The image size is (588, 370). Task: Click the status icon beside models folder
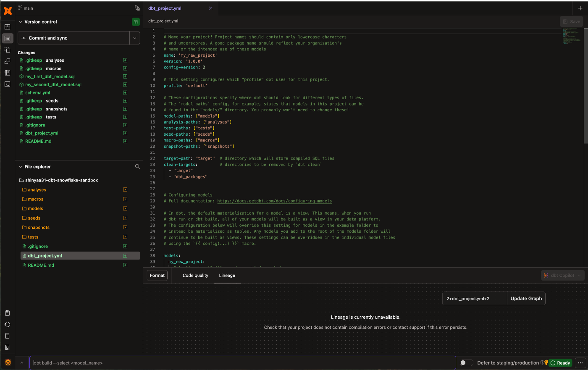pos(125,209)
